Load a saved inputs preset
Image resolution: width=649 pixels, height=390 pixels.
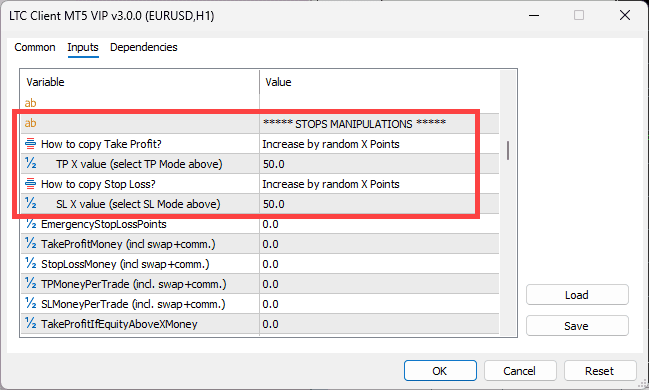click(577, 295)
